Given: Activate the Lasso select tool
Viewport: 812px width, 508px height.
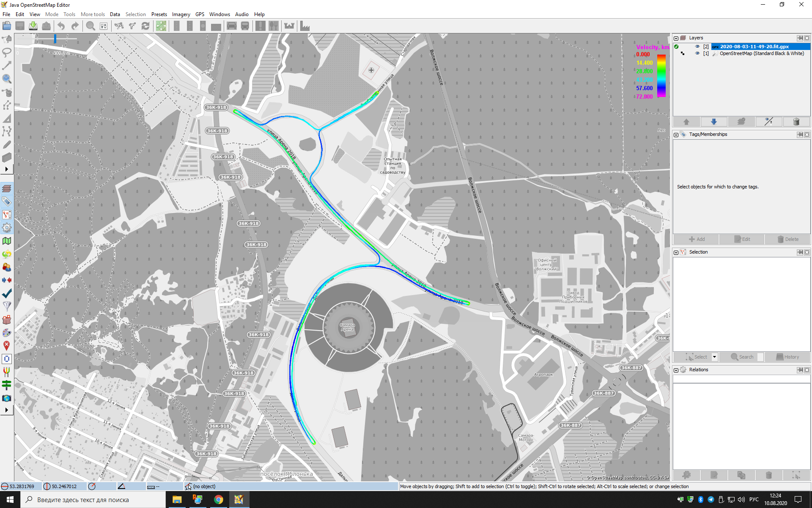Looking at the screenshot, I should [7, 52].
